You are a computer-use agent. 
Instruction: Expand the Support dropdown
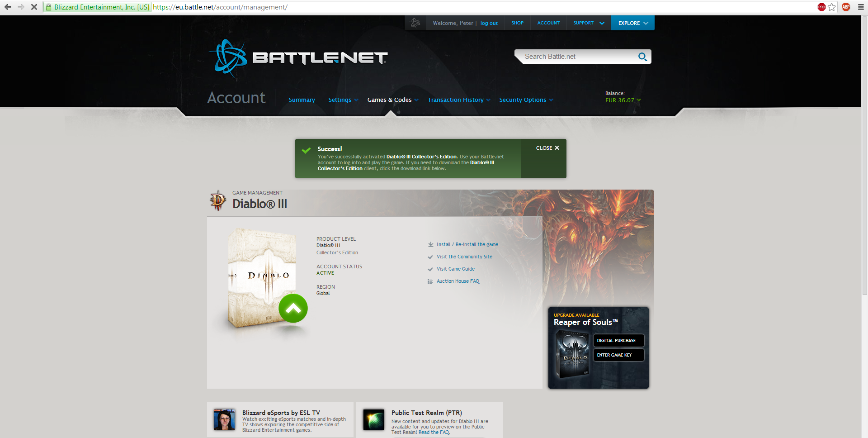[589, 23]
